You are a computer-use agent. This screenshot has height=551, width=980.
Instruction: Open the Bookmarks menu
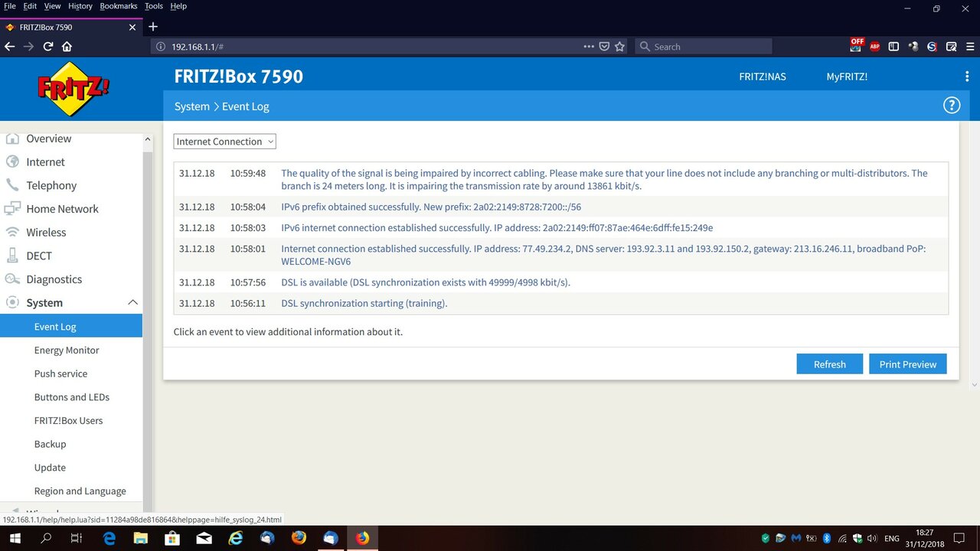pyautogui.click(x=119, y=6)
